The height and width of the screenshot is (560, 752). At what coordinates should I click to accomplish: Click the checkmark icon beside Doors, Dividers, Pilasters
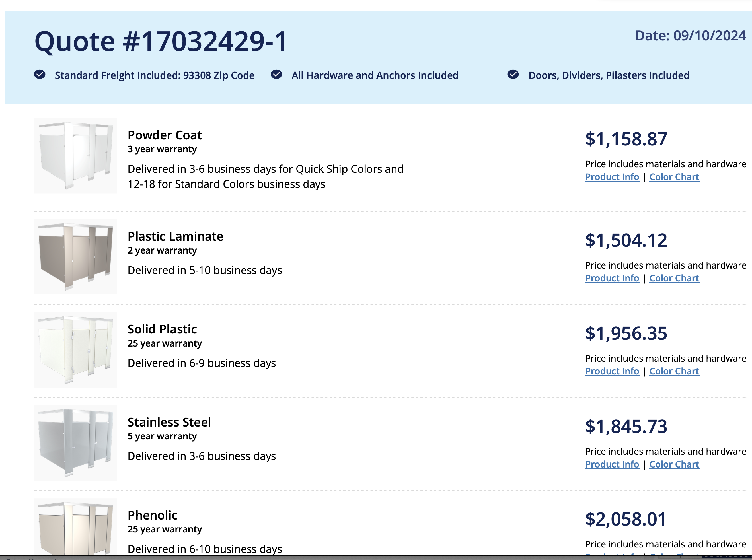point(513,74)
